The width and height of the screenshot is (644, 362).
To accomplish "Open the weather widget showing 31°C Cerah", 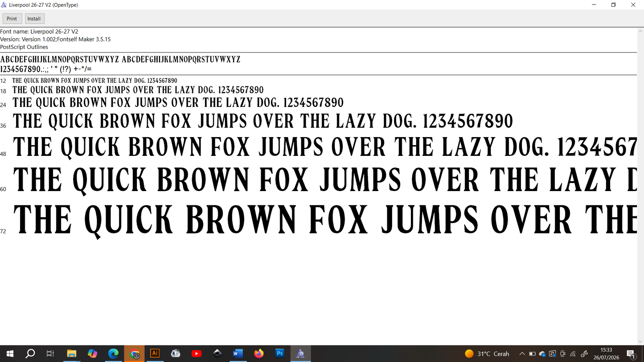I will pyautogui.click(x=487, y=354).
